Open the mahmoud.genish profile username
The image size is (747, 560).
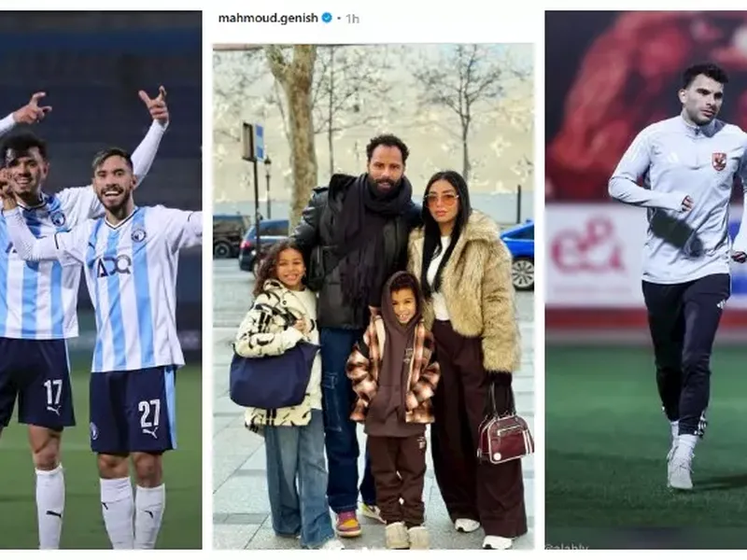coord(268,18)
